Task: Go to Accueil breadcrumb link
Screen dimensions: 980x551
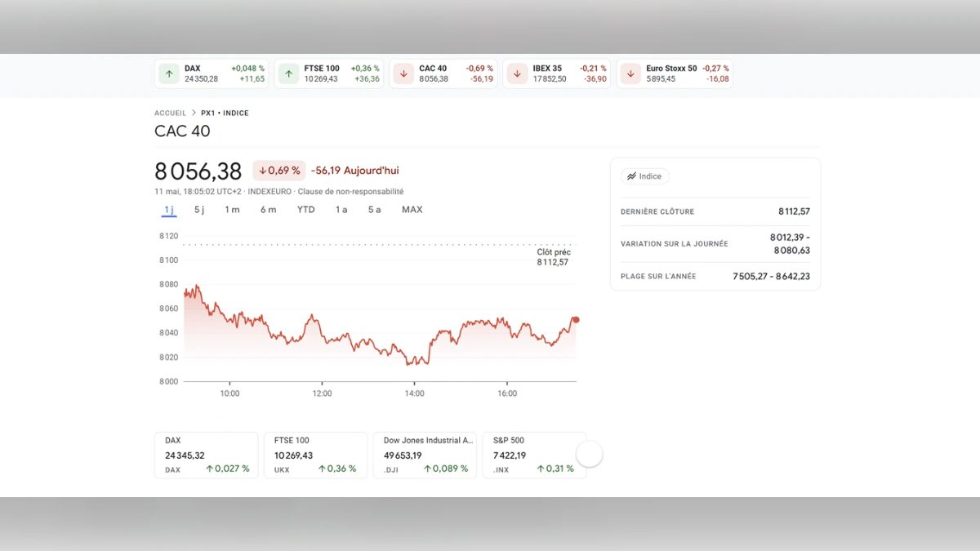Action: click(170, 113)
